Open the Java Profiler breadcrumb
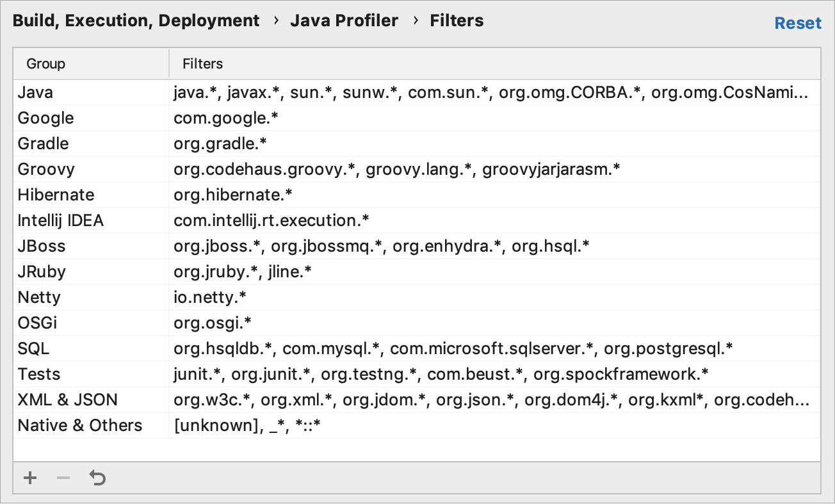 tap(344, 20)
